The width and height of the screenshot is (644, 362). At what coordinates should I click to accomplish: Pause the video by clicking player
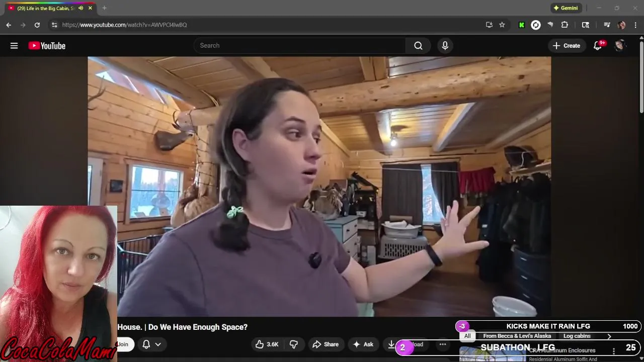tap(319, 186)
